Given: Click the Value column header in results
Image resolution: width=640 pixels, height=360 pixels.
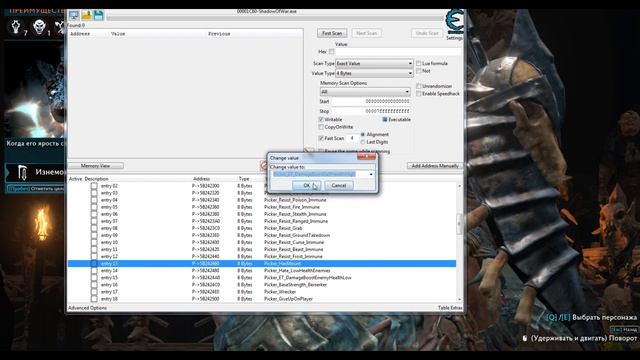Looking at the screenshot, I should tap(118, 34).
